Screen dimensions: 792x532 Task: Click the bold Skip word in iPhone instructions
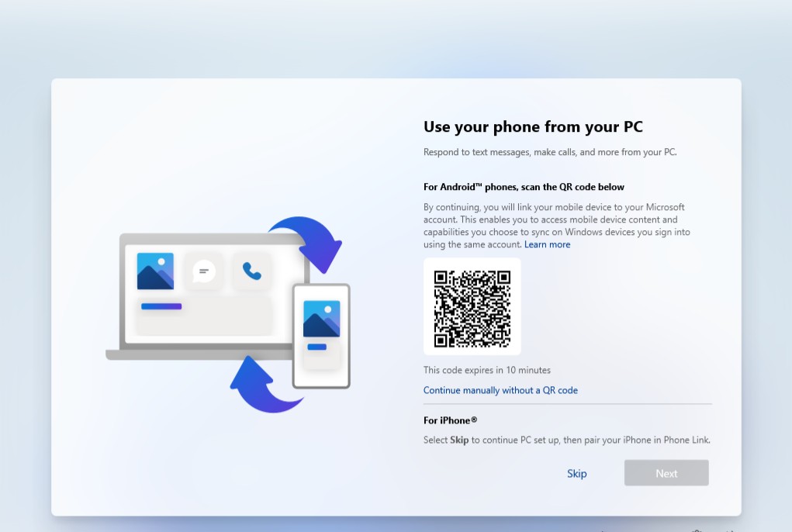[x=459, y=440]
